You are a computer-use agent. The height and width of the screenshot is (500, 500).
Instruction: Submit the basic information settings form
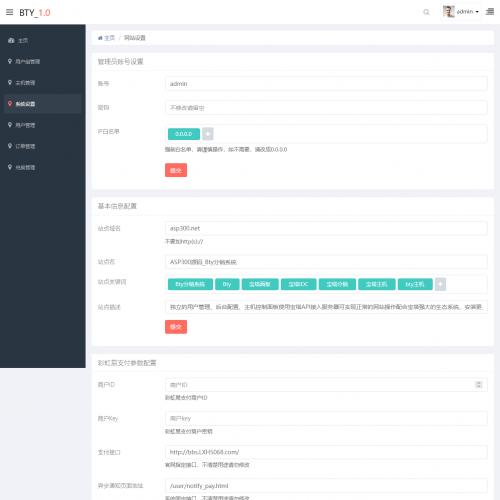176,327
